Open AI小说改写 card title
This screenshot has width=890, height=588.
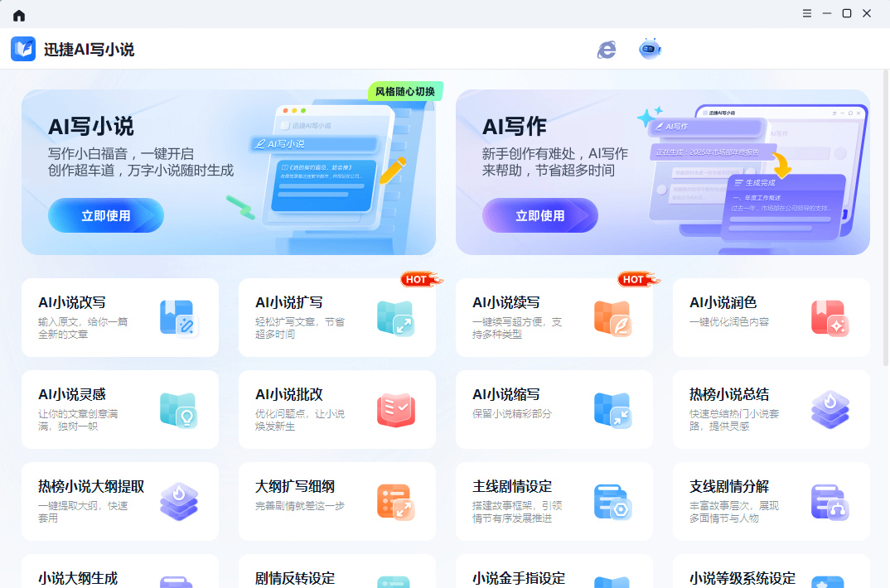coord(72,302)
